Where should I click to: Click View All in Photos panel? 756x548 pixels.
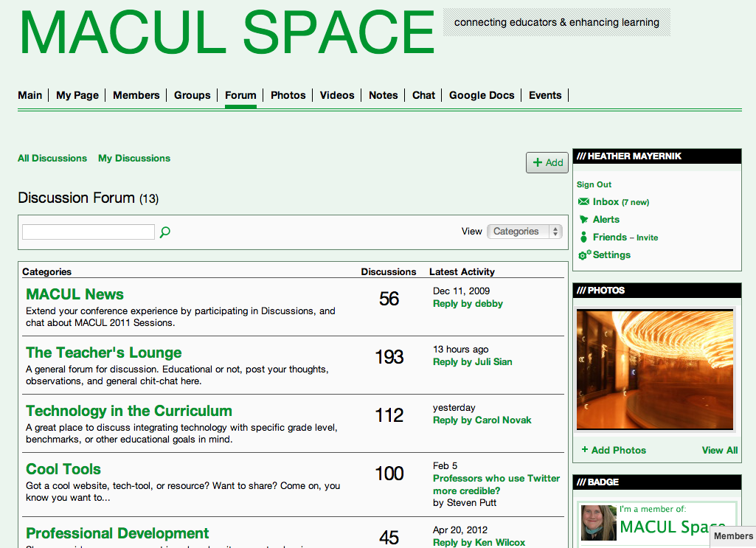pos(719,450)
